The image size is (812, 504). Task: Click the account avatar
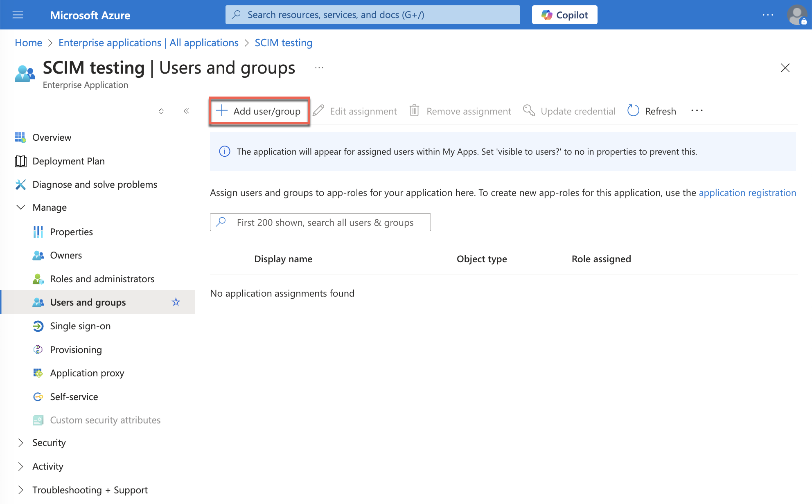click(x=796, y=15)
